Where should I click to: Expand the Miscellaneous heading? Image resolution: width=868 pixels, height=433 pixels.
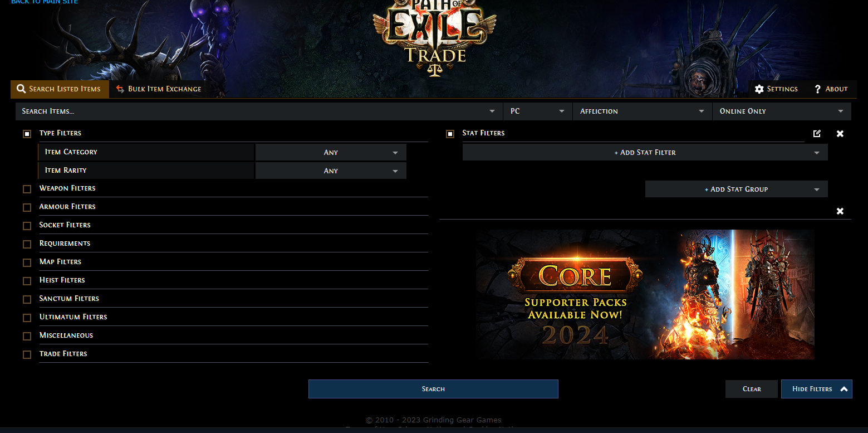(x=66, y=335)
